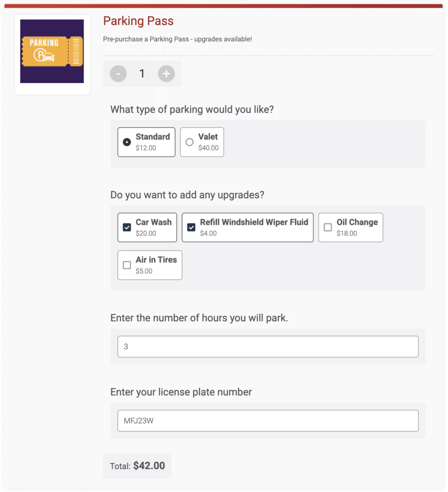Click the parking ticket product image
Viewport: 448px width, 492px height.
[52, 51]
